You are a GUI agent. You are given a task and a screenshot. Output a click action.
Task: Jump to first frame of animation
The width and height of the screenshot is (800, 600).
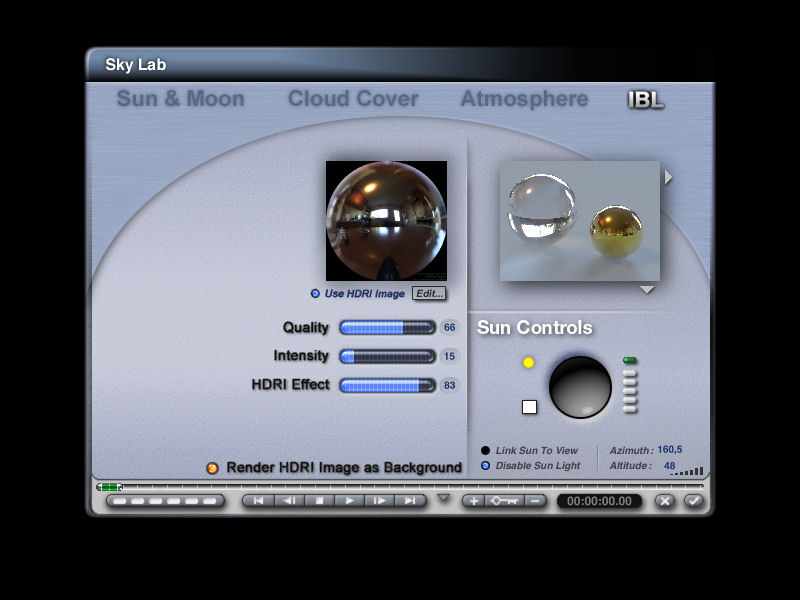click(259, 501)
